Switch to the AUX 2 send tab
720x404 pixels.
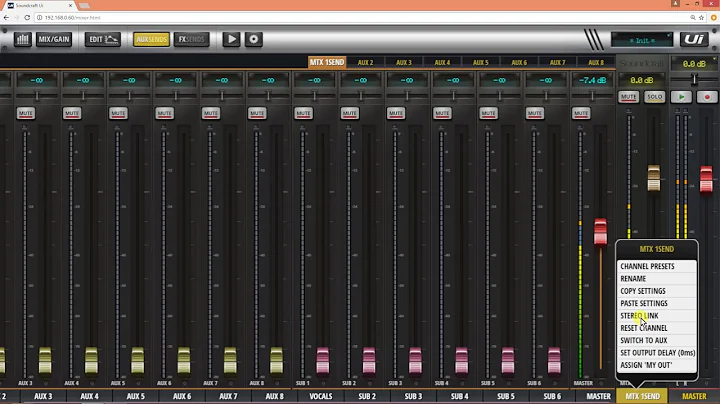coord(366,62)
